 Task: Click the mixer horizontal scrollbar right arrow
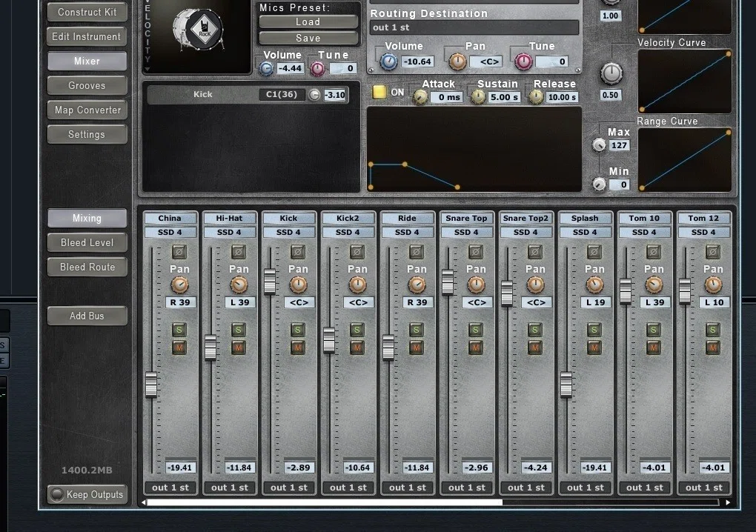pos(728,502)
